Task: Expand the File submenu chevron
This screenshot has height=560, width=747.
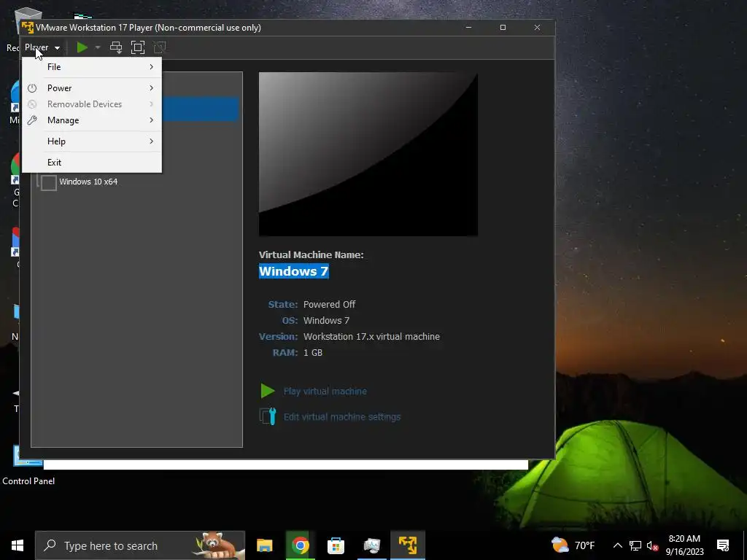Action: [152, 67]
